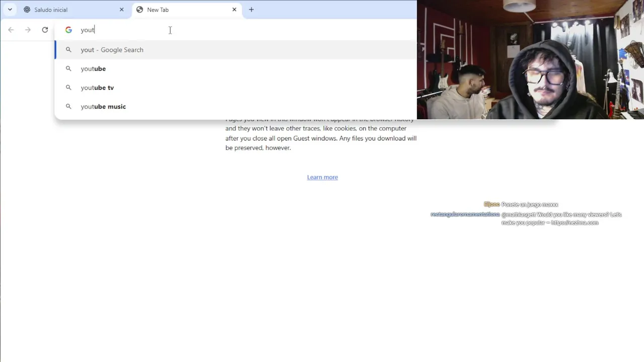Open a new tab with plus button

[251, 10]
